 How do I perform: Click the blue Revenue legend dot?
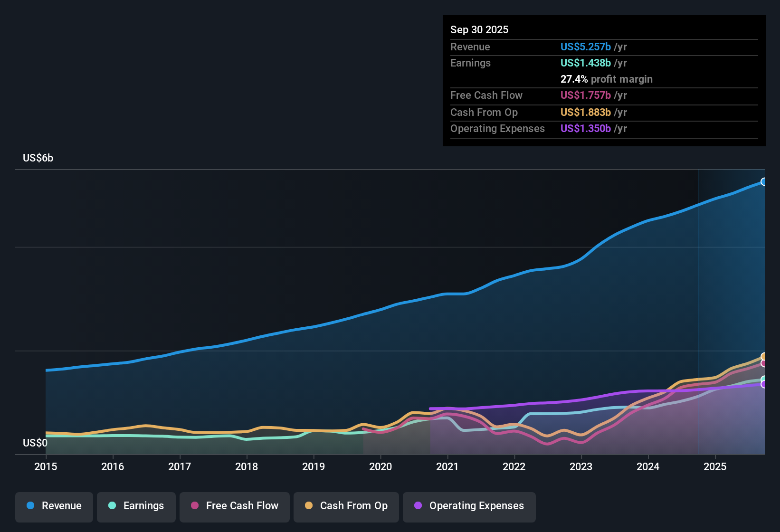click(29, 506)
